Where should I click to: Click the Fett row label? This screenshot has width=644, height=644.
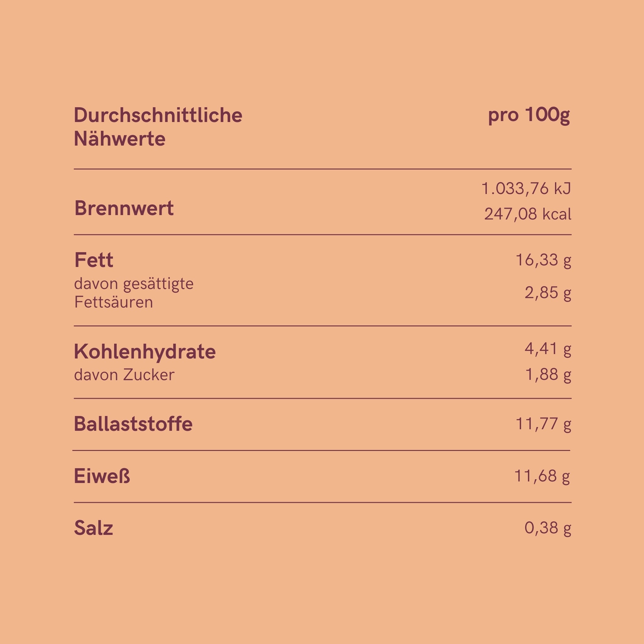(x=94, y=260)
